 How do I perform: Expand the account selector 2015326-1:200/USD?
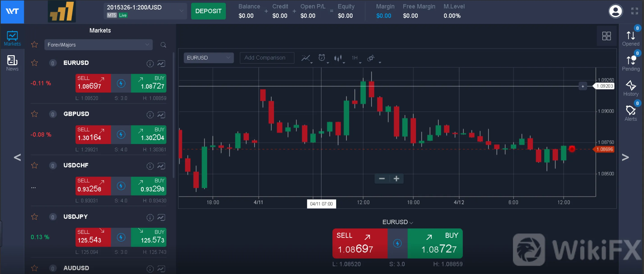pos(145,11)
